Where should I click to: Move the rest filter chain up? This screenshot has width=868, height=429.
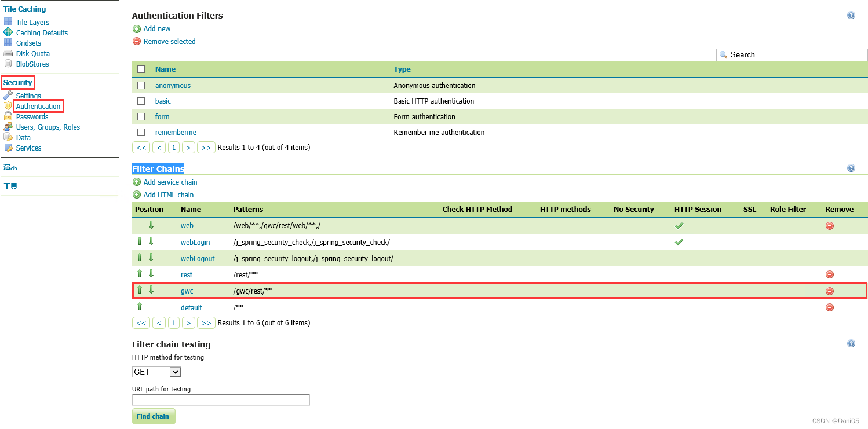[140, 273]
